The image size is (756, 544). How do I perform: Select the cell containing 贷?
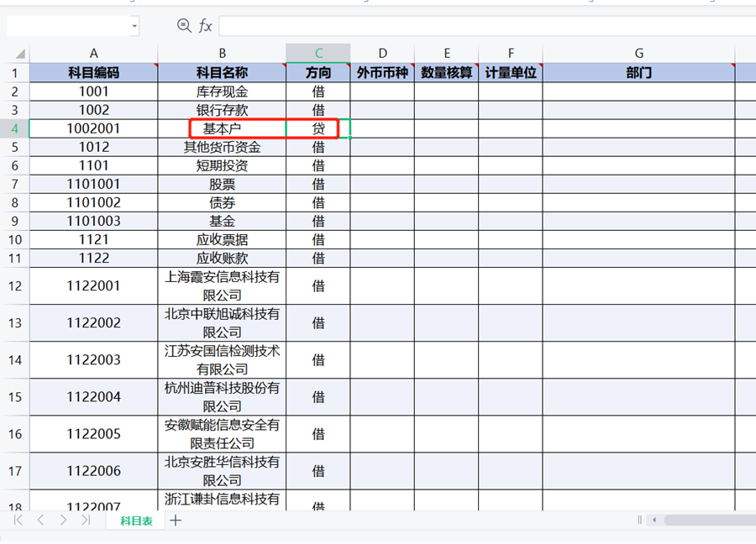click(318, 128)
